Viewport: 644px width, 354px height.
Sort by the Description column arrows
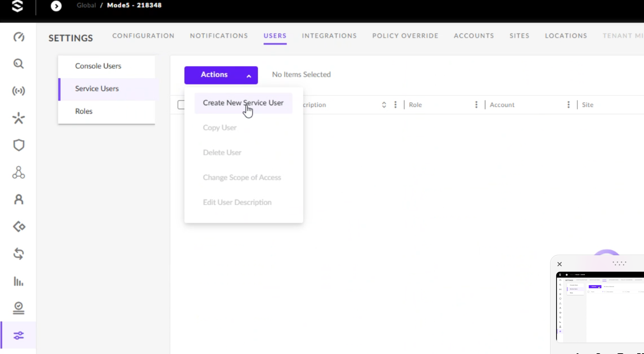(384, 105)
